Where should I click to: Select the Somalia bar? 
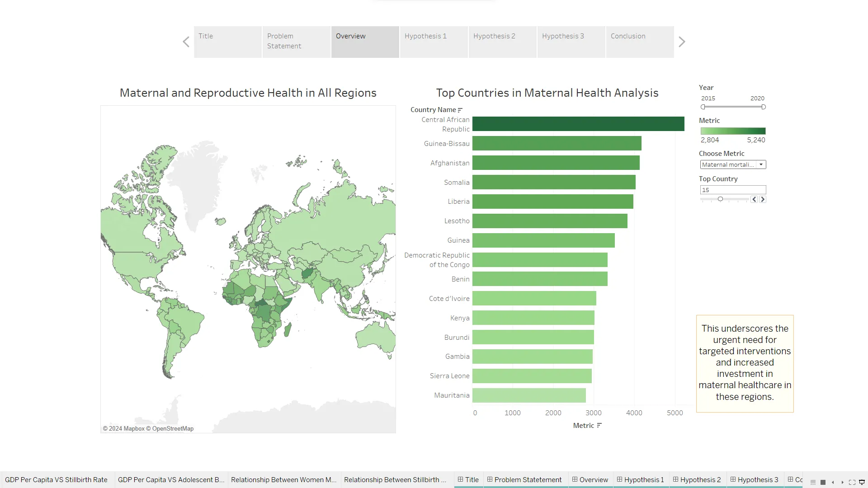click(x=554, y=182)
